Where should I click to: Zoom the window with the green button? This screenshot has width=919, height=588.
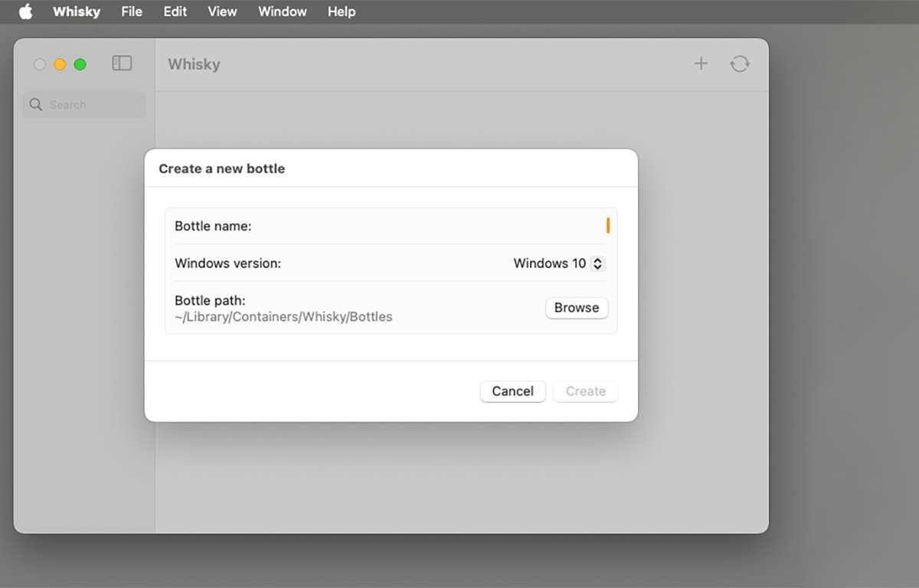click(x=80, y=64)
